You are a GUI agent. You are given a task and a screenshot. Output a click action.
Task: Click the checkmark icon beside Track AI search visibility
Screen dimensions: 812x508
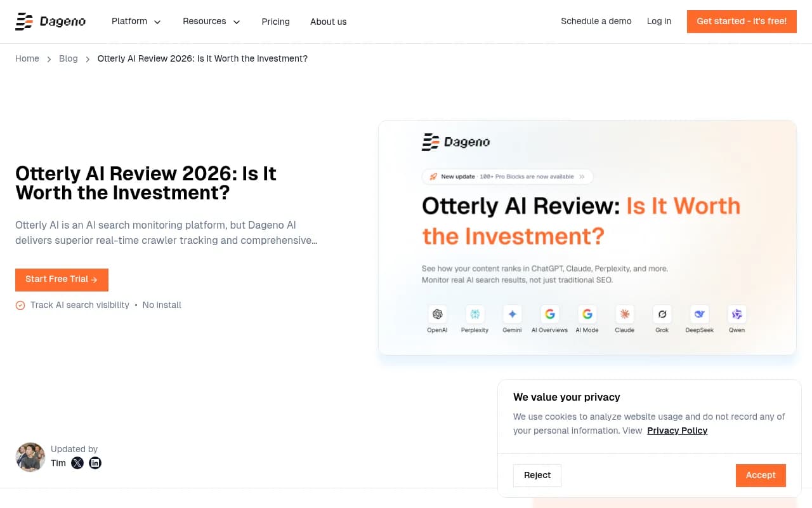pyautogui.click(x=20, y=305)
